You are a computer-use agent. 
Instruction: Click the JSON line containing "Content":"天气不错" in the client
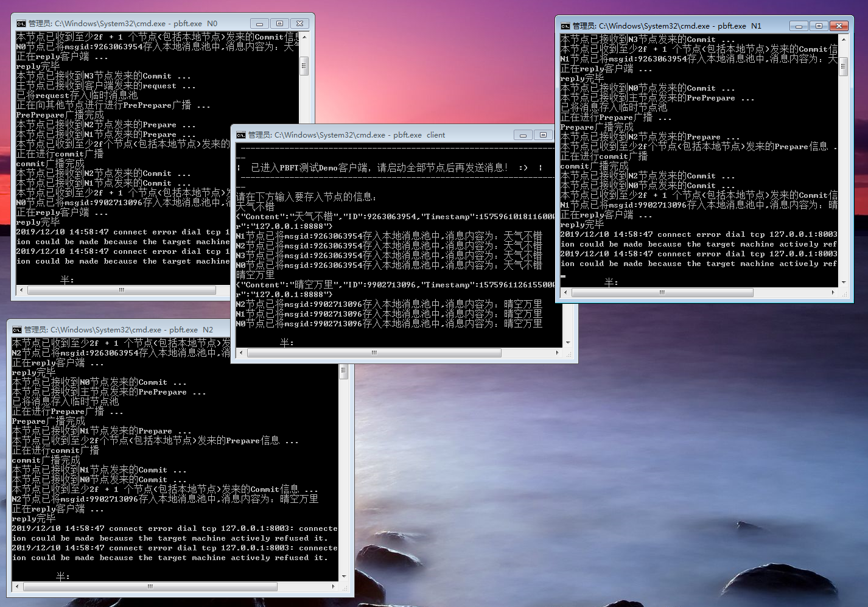click(396, 217)
